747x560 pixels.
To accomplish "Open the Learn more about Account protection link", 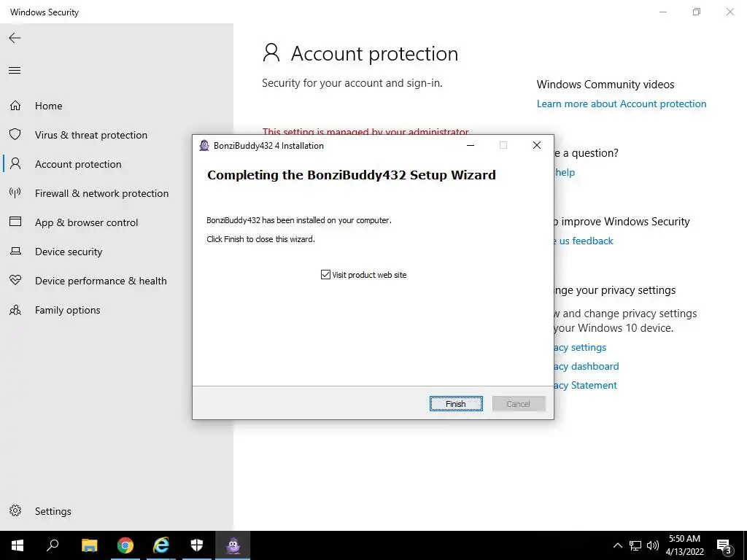I will click(x=622, y=104).
